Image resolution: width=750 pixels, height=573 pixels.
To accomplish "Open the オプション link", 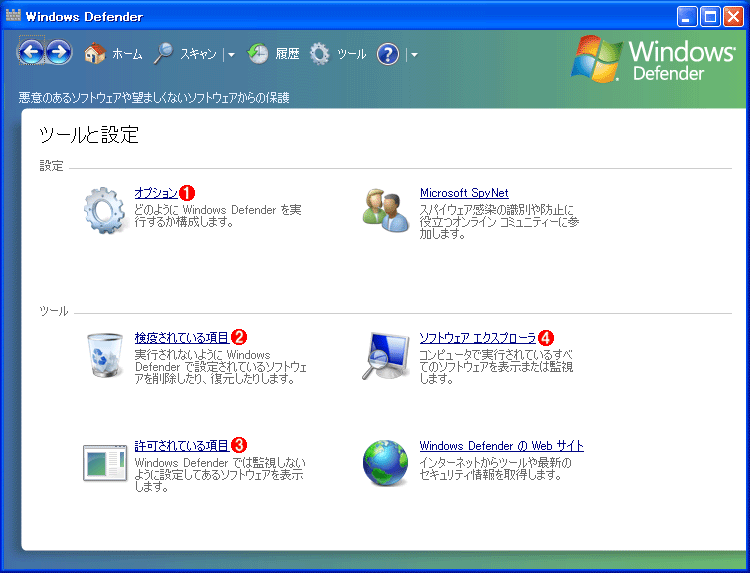I will pyautogui.click(x=156, y=193).
